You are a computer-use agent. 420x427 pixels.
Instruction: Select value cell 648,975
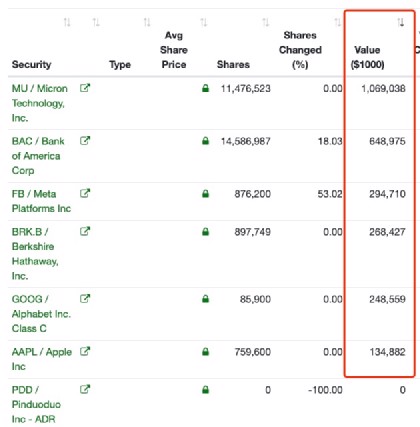pos(387,141)
